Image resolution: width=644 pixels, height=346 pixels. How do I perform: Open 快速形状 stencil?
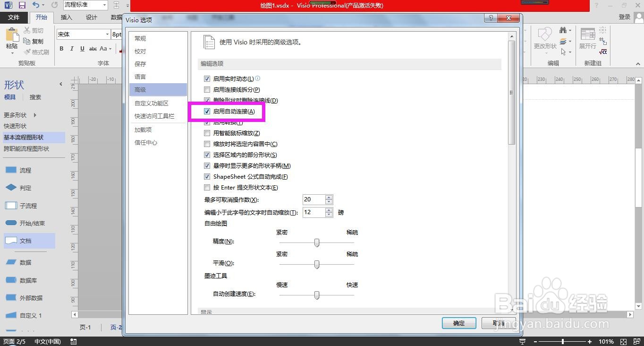point(15,126)
